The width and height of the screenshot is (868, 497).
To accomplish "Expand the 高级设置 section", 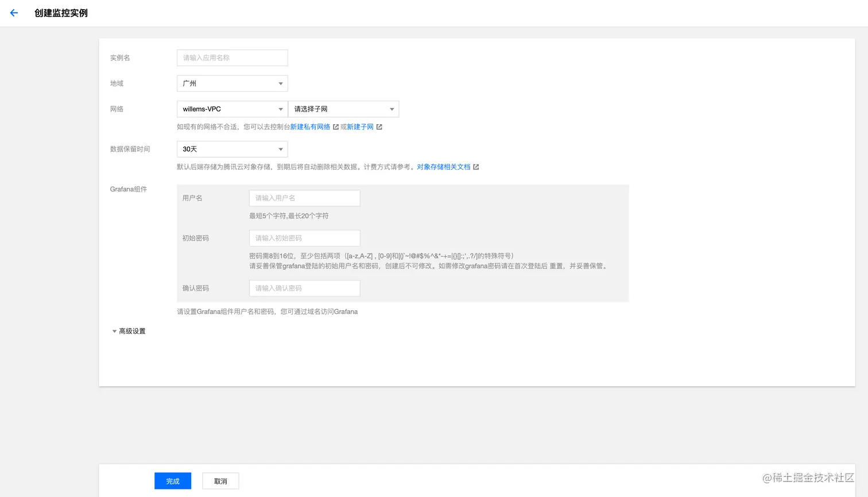I will click(x=129, y=331).
